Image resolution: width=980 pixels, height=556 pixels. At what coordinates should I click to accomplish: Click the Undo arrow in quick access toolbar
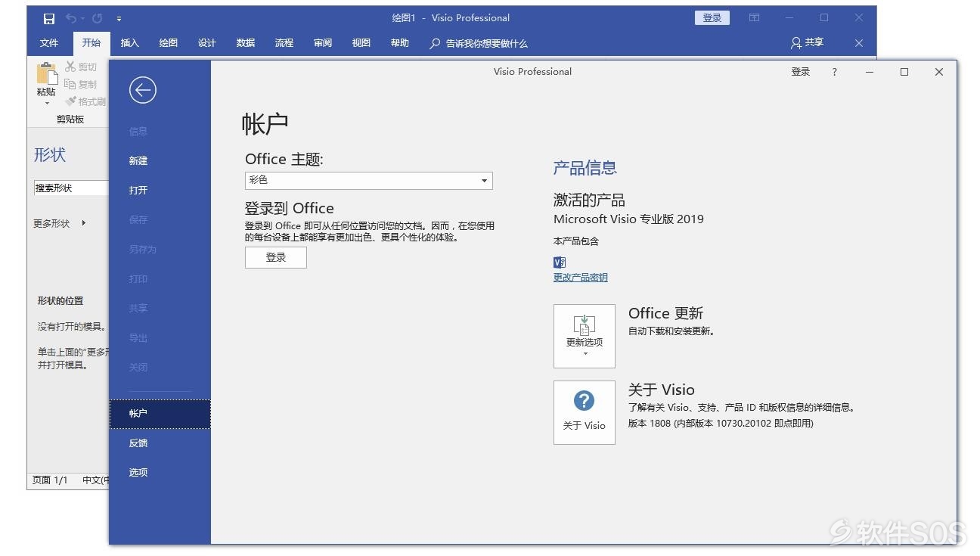point(71,18)
